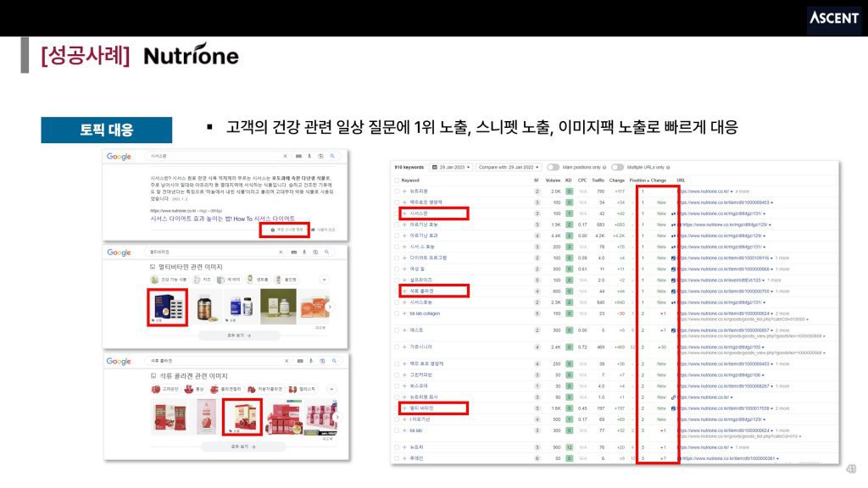The height and width of the screenshot is (488, 868).
Task: Expand the 멀티 비타민 keyword row plus
Action: (404, 408)
